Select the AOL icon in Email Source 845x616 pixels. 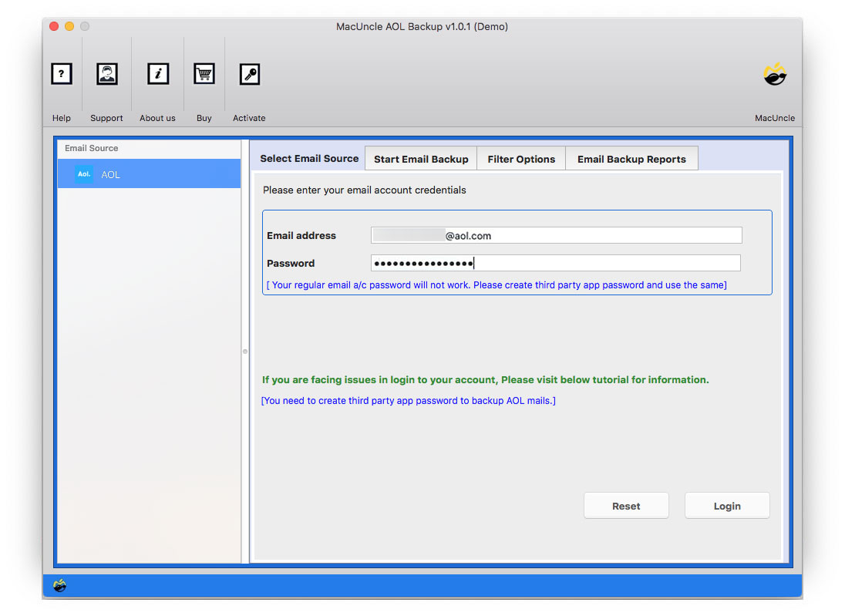coord(83,173)
